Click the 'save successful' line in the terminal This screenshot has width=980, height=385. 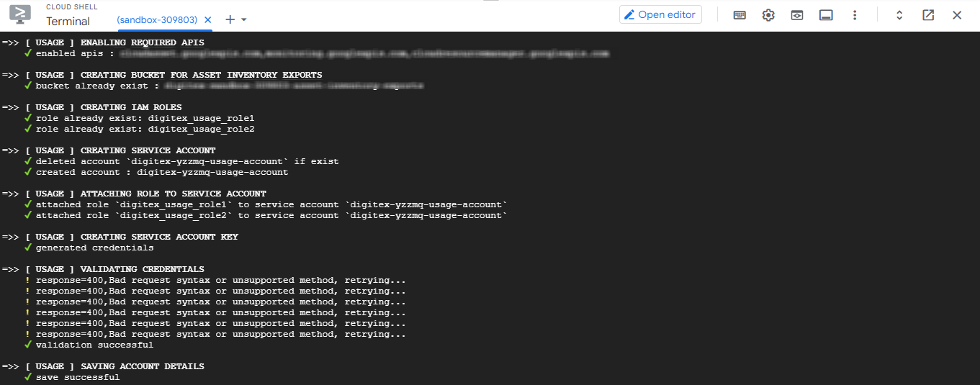[78, 377]
